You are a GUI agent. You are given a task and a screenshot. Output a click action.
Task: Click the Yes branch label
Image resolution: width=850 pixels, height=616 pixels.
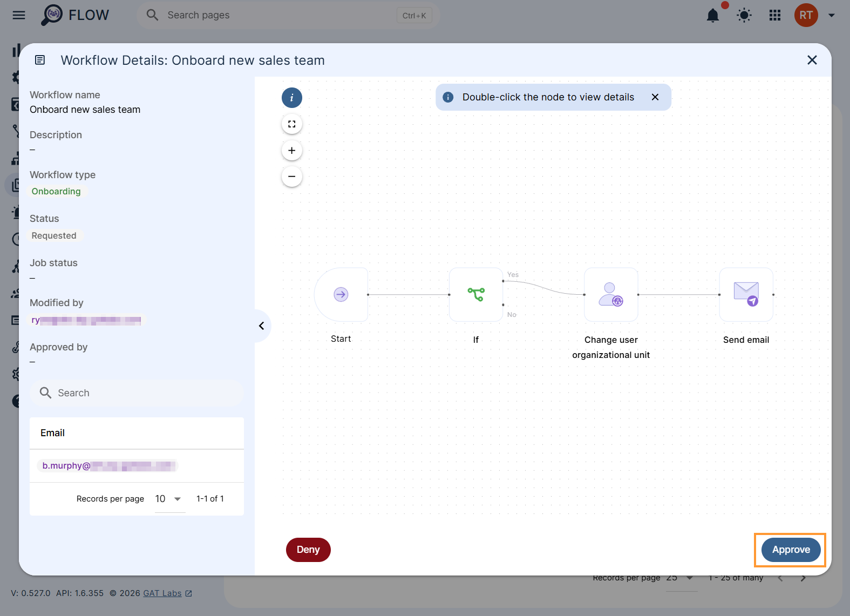click(x=513, y=274)
